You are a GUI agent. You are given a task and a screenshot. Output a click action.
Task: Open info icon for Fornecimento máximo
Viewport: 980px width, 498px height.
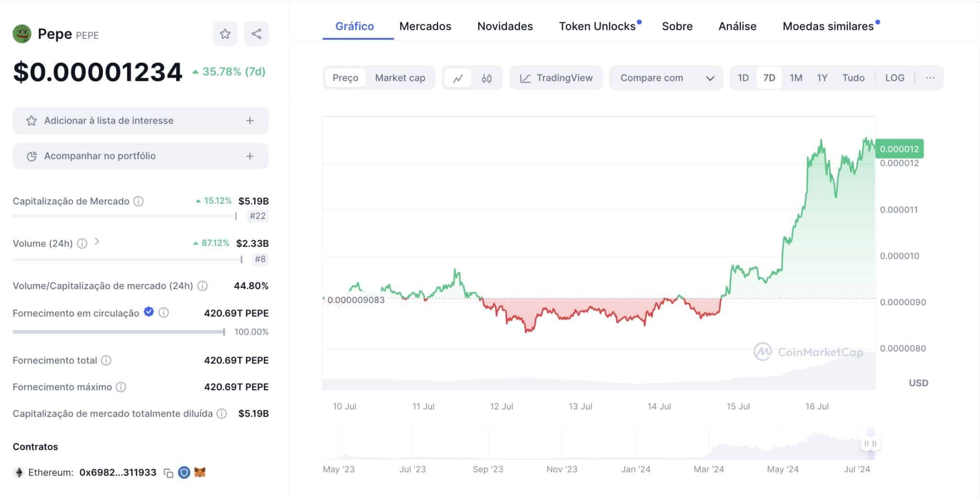[x=121, y=387]
